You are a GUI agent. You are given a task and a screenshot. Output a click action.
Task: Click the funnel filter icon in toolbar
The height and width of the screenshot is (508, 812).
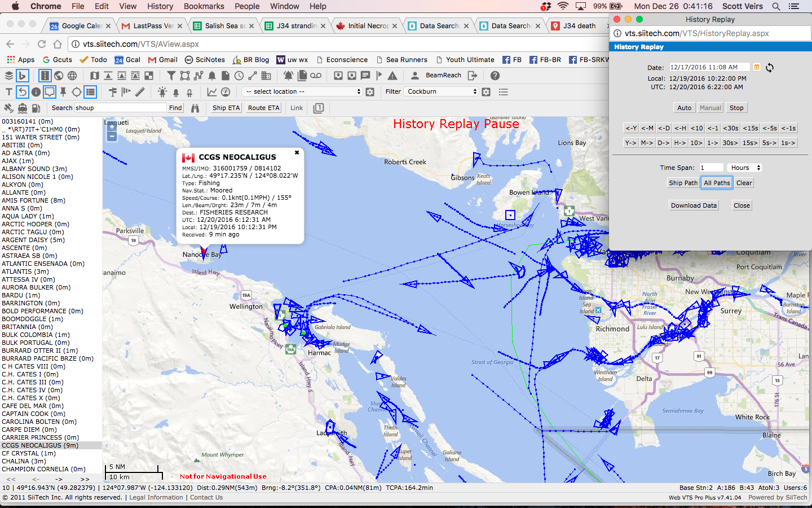pos(171,76)
